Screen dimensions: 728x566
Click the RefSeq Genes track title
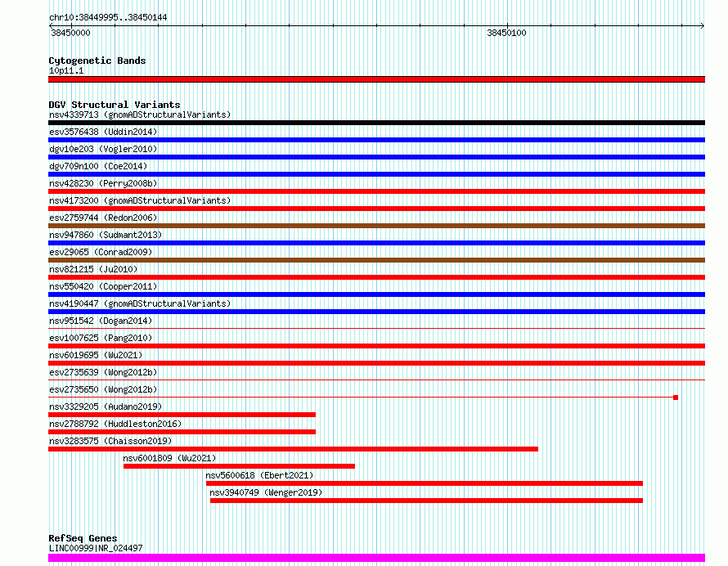pyautogui.click(x=83, y=538)
